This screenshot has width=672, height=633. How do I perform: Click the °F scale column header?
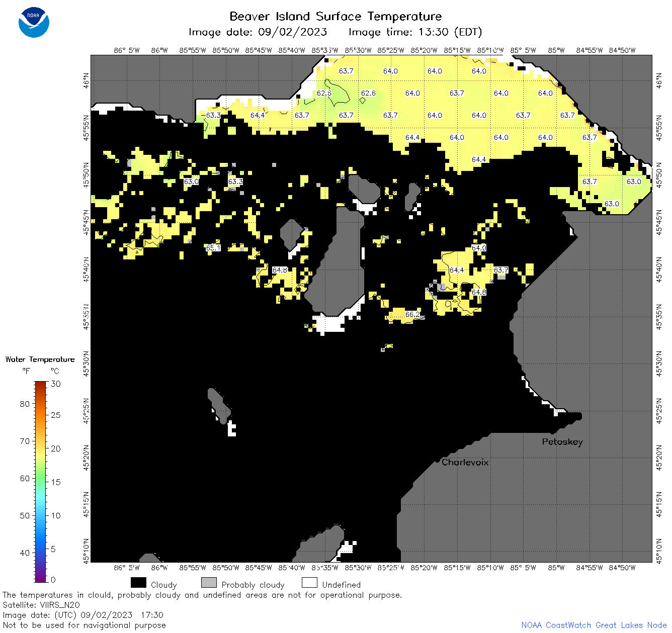26,371
